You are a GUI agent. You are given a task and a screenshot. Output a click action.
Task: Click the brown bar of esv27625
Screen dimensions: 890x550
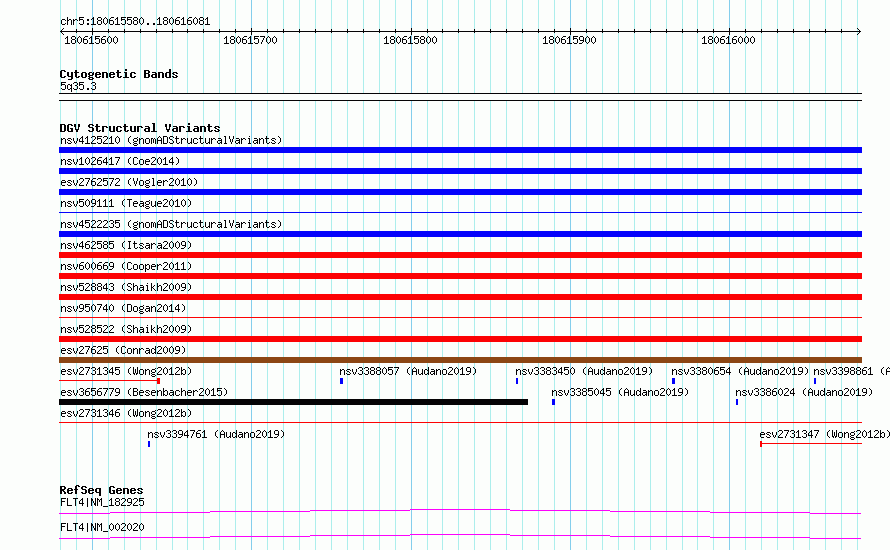pos(460,360)
